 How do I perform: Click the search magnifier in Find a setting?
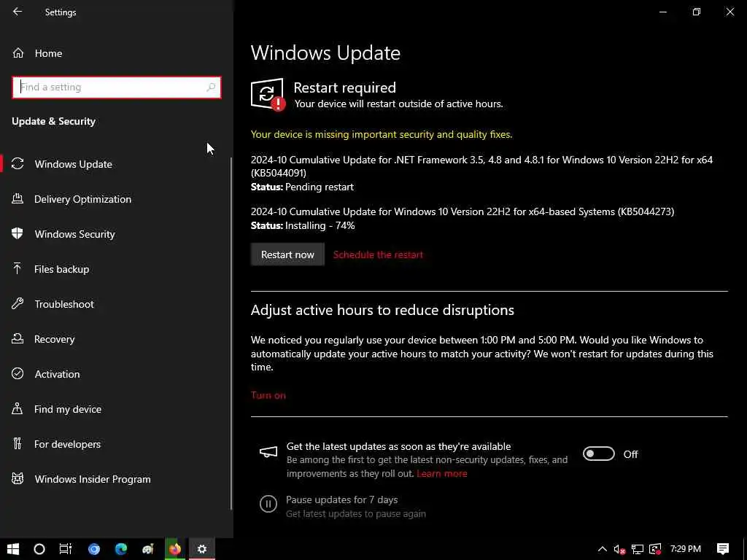(211, 87)
